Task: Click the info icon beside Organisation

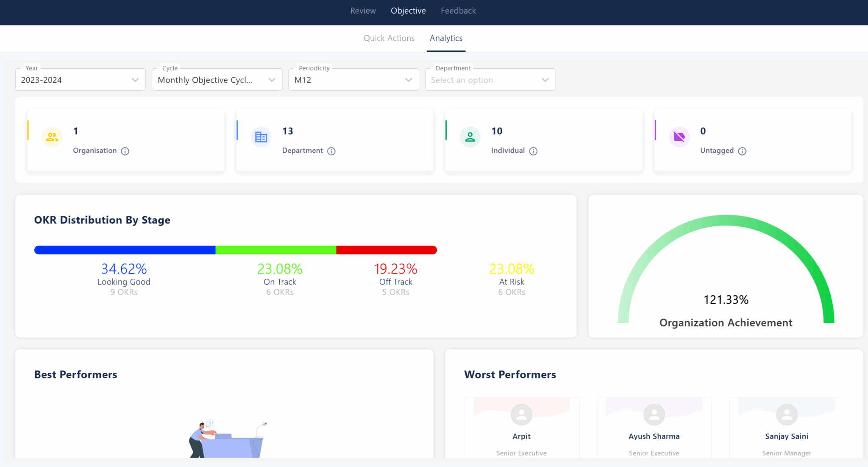Action: coord(125,151)
